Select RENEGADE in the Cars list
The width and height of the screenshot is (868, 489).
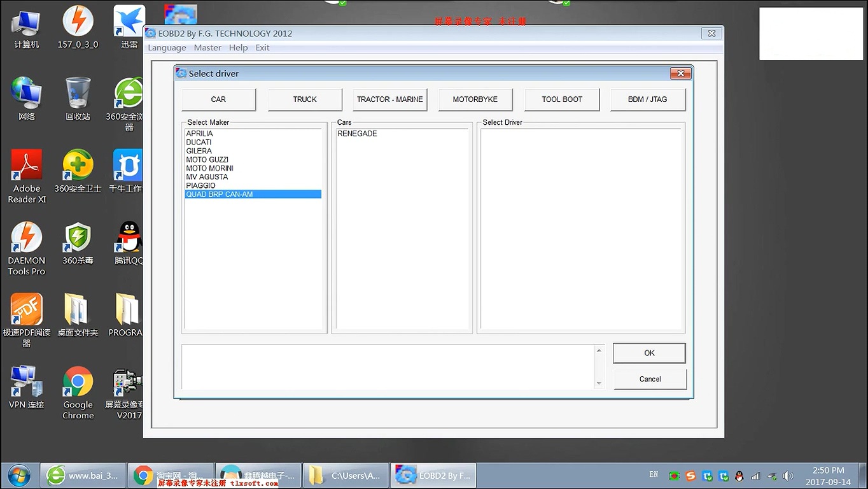[402, 134]
